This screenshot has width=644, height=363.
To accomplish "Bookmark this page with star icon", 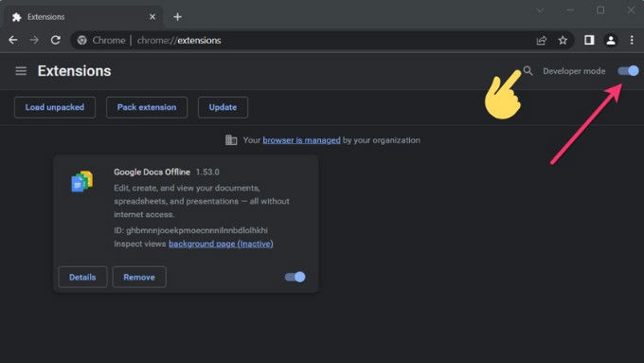I will [x=563, y=41].
